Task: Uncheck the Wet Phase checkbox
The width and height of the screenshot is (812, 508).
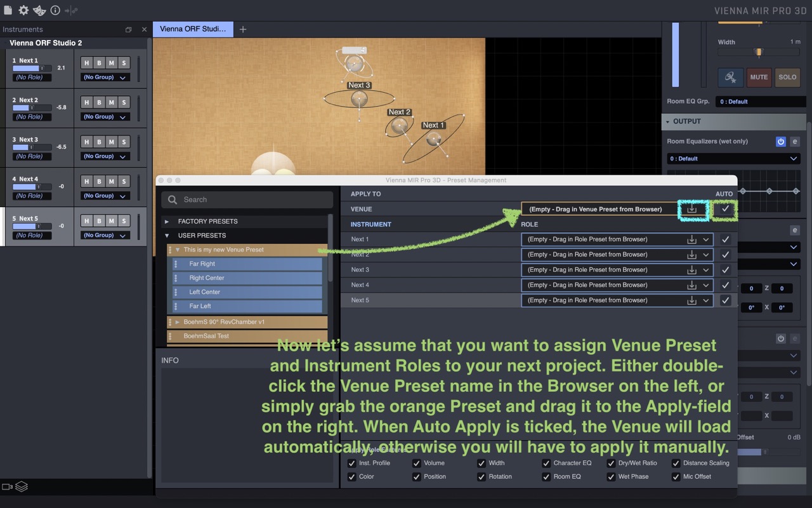Action: click(612, 477)
